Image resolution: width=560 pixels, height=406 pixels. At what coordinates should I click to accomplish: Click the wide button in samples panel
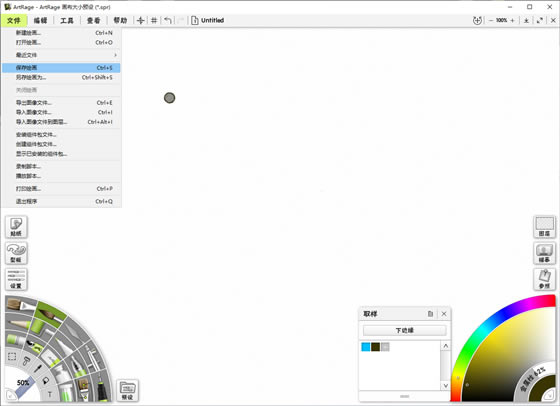pyautogui.click(x=405, y=330)
